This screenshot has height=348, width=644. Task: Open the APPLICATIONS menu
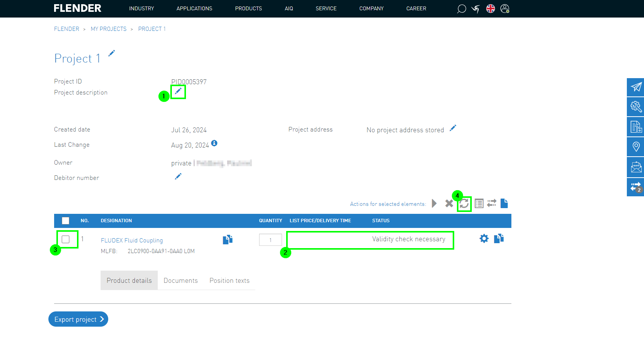tap(194, 8)
